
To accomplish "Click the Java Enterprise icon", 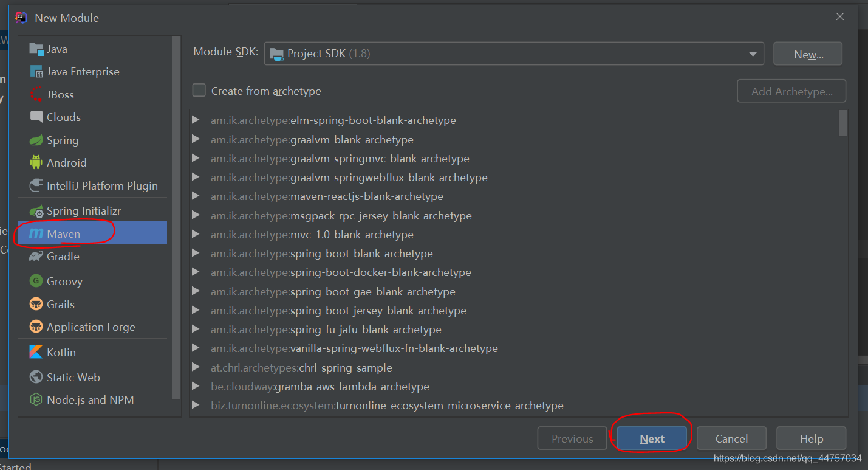I will (36, 72).
